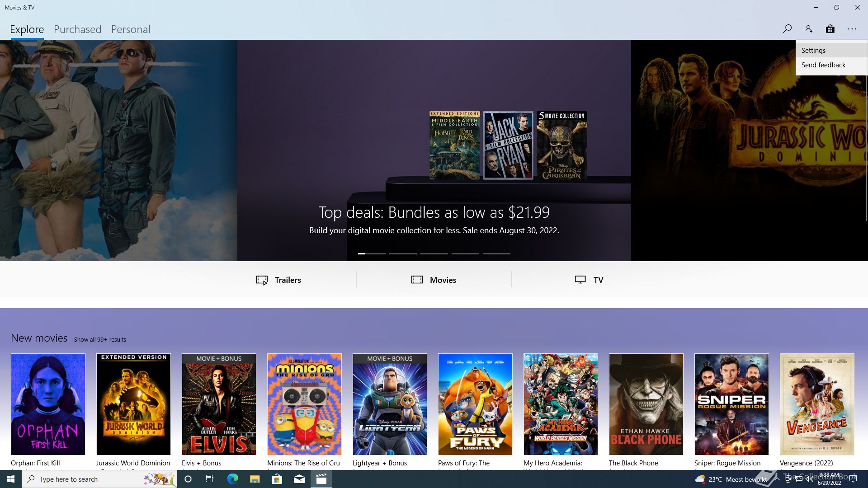Image resolution: width=868 pixels, height=488 pixels.
Task: Click the weather cloud tray icon
Action: [x=700, y=479]
